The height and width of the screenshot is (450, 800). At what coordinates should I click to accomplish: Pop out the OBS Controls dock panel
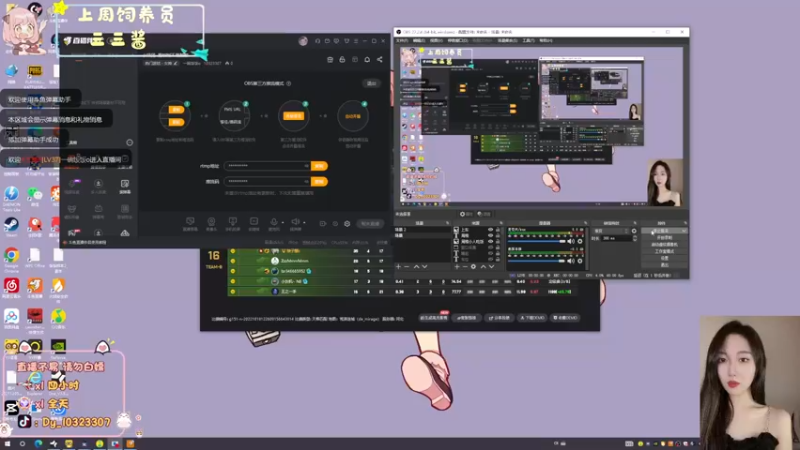click(685, 223)
